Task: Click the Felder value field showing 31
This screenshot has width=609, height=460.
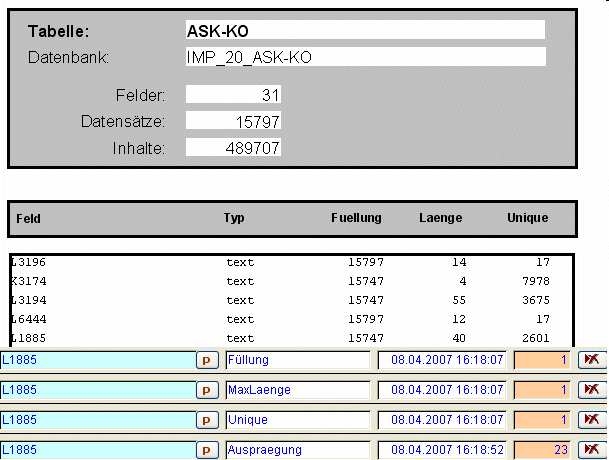Action: [x=233, y=95]
